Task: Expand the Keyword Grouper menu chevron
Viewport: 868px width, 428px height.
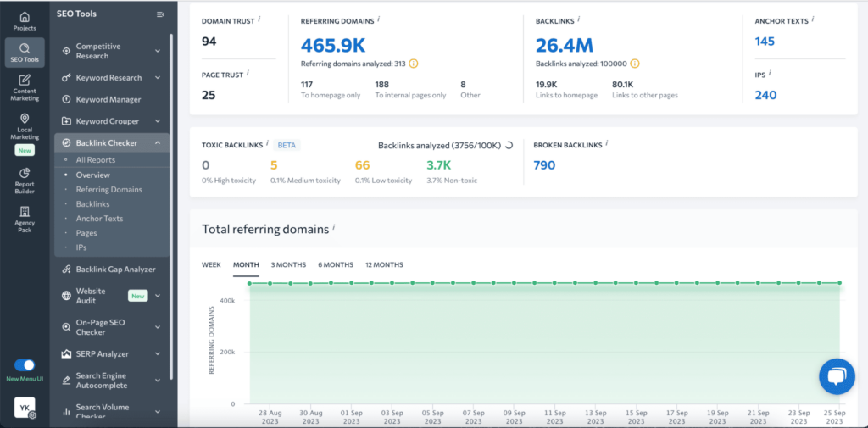Action: [157, 121]
